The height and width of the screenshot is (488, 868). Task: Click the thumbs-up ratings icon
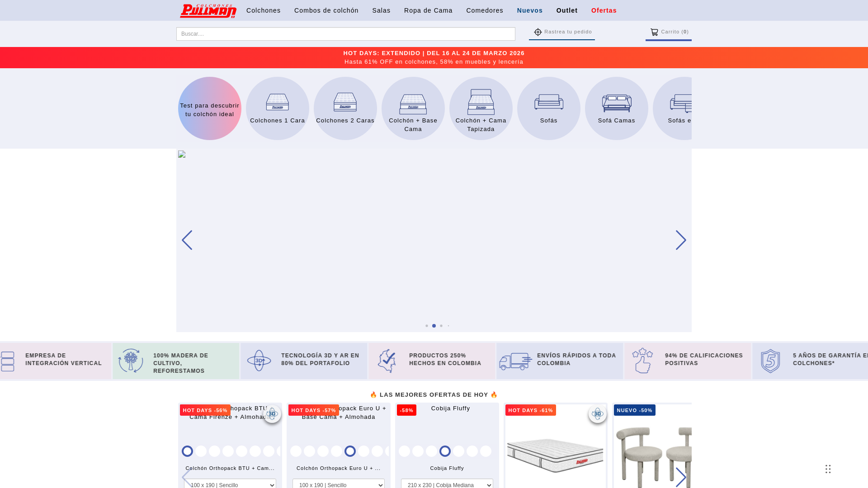point(642,361)
